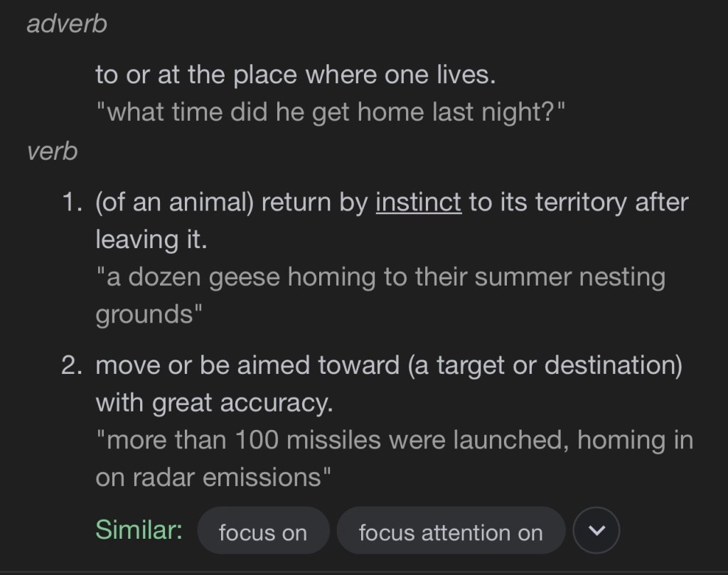
Task: Open the underlined "instinct" link
Action: (418, 203)
